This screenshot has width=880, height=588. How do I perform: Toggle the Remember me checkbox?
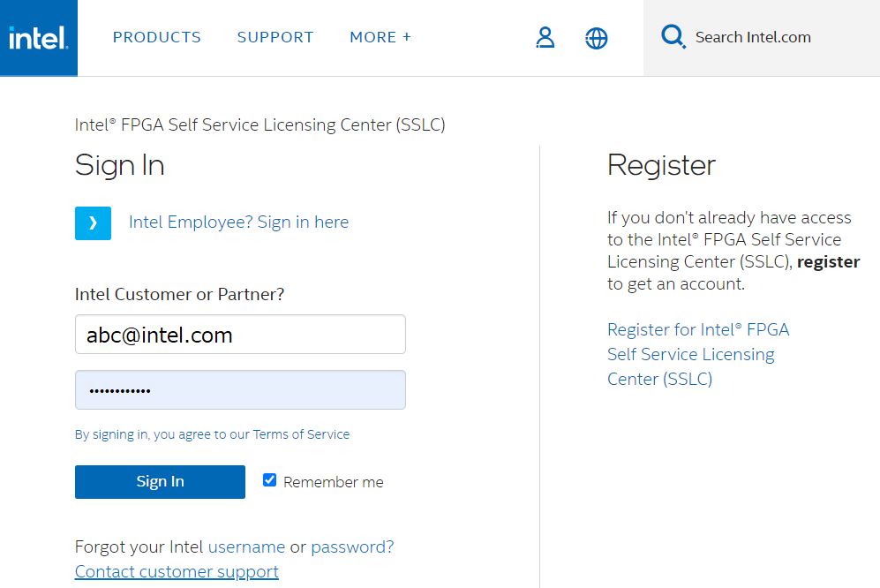(x=270, y=480)
